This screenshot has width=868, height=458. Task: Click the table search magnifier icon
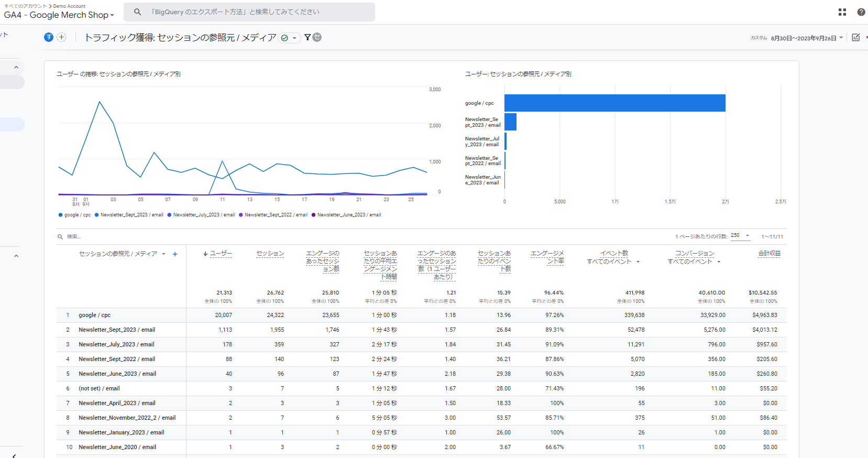tap(60, 237)
